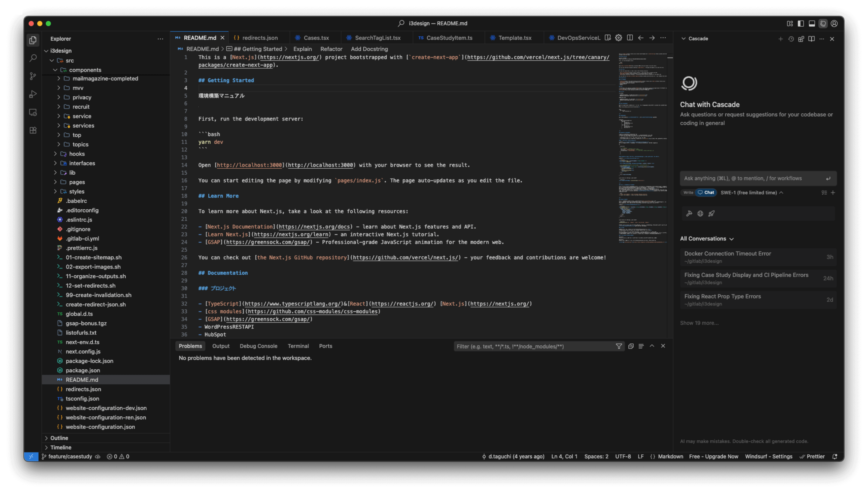Open Docker Connection Timeout Error conversation

758,257
